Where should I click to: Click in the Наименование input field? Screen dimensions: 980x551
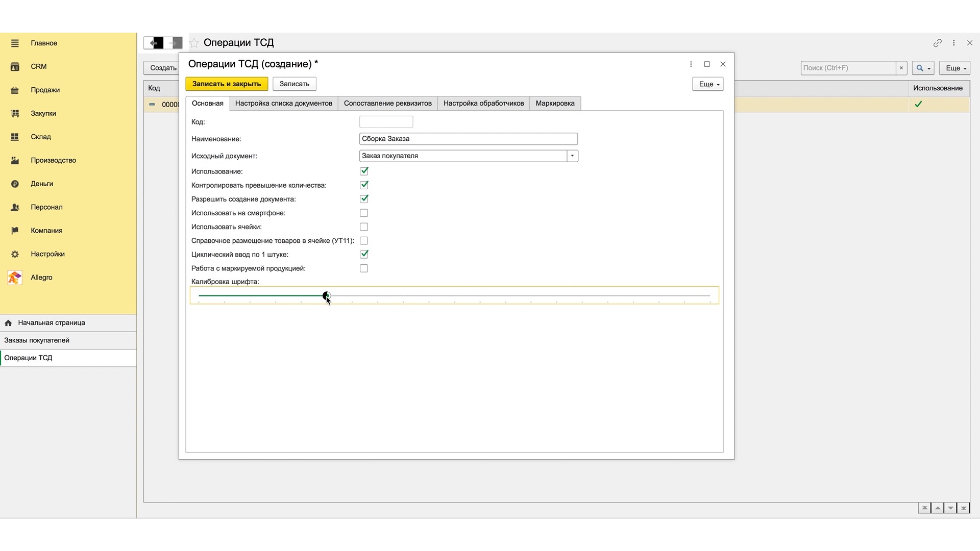point(469,139)
